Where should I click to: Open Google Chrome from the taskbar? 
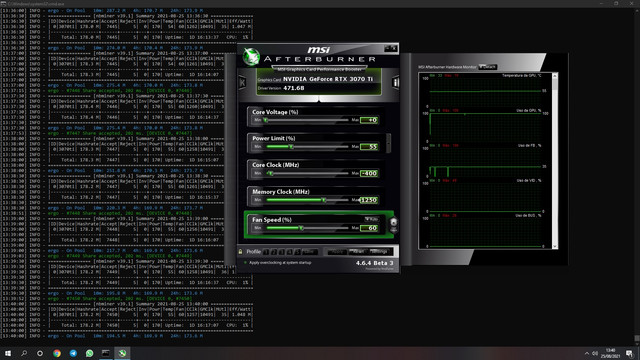pyautogui.click(x=57, y=353)
